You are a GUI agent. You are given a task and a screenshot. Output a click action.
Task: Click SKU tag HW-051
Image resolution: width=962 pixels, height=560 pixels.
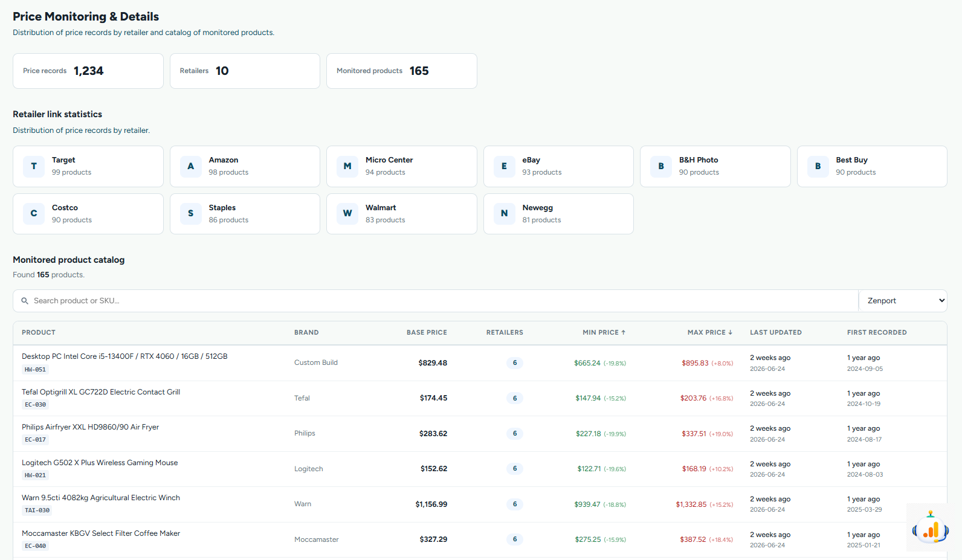tap(35, 370)
